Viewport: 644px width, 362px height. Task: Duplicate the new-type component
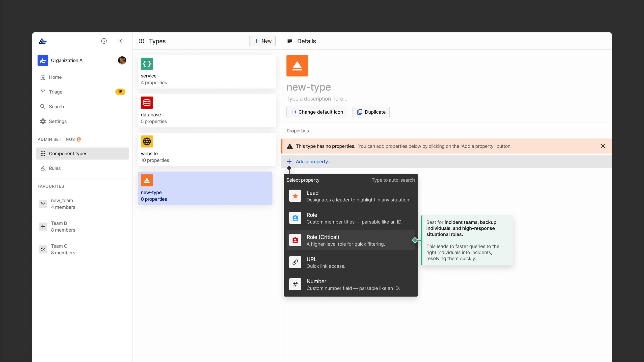point(371,112)
